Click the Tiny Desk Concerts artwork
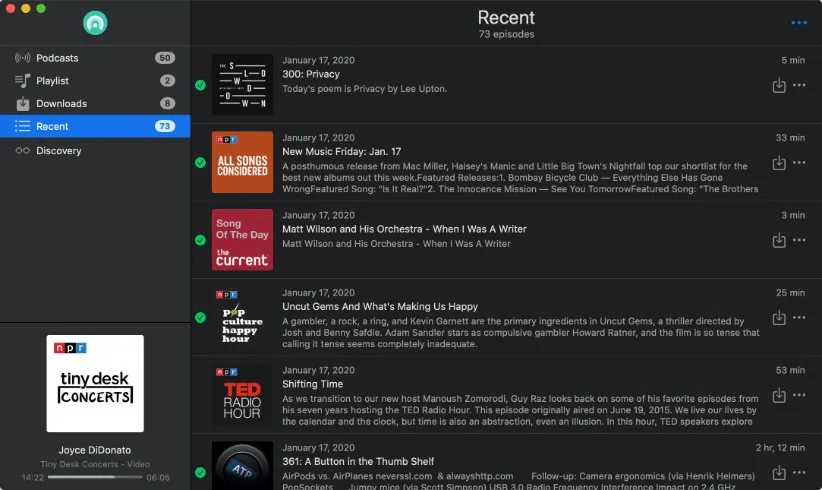The height and width of the screenshot is (490, 822). tap(95, 383)
